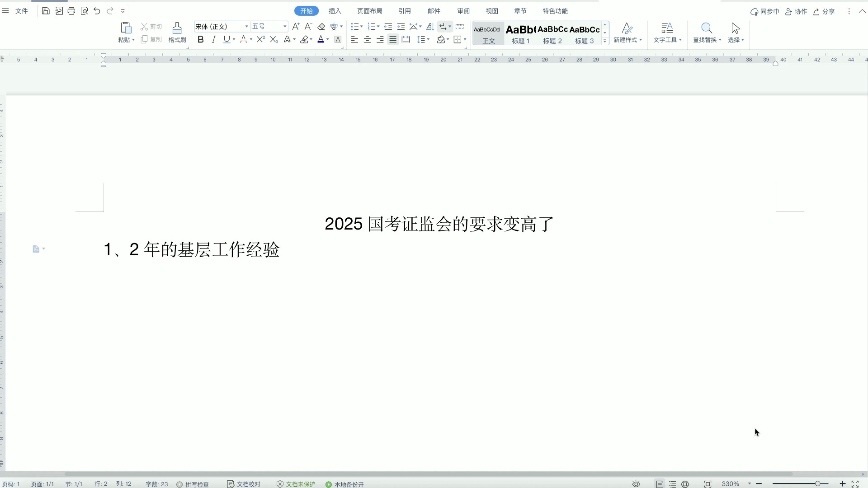Switch to web layout view icon
Viewport: 868px width, 488px height.
click(685, 484)
